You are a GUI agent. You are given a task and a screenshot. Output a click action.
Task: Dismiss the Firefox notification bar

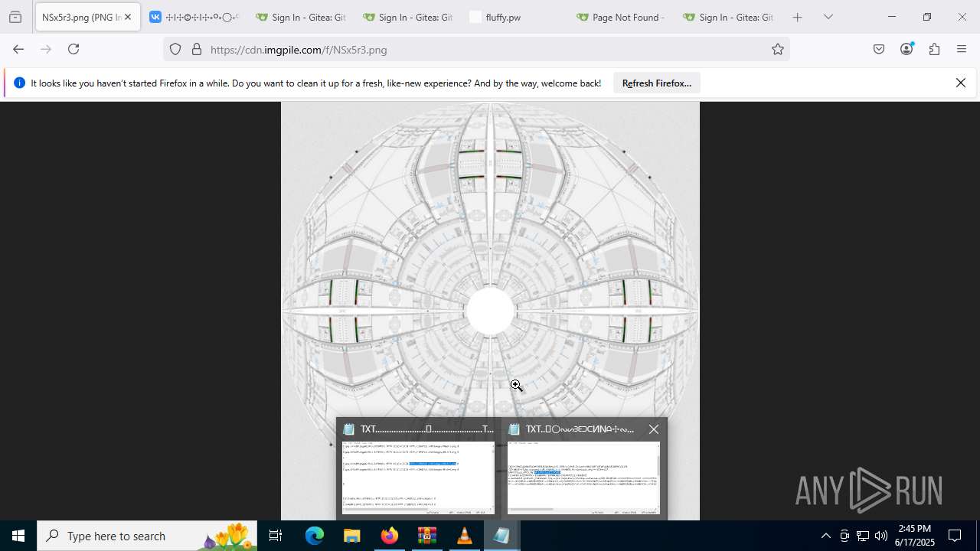pyautogui.click(x=961, y=83)
